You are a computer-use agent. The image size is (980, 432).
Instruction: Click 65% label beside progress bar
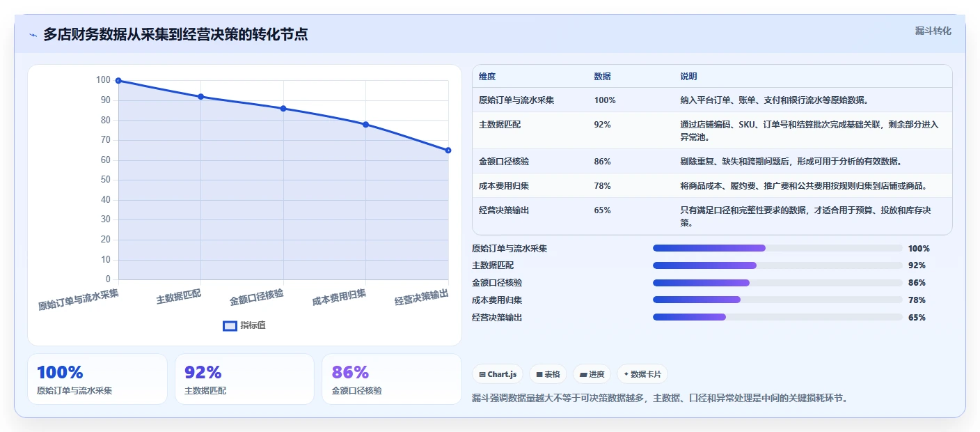[917, 318]
